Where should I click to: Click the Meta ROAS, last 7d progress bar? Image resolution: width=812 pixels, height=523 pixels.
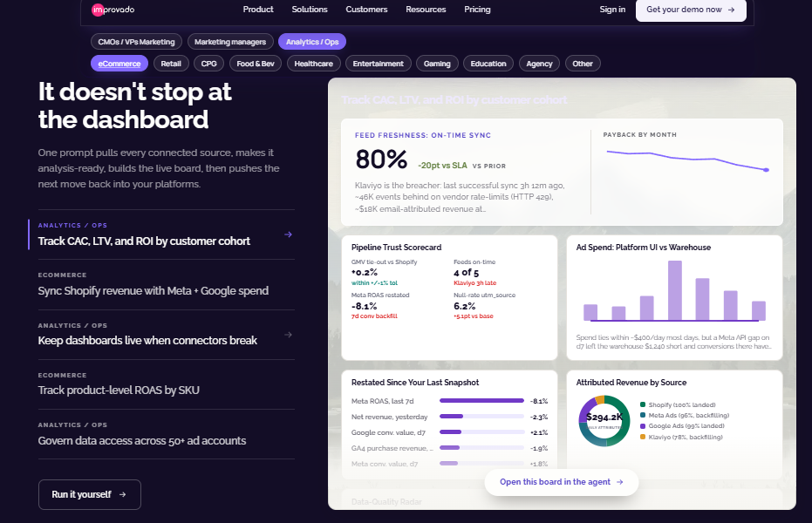click(481, 401)
